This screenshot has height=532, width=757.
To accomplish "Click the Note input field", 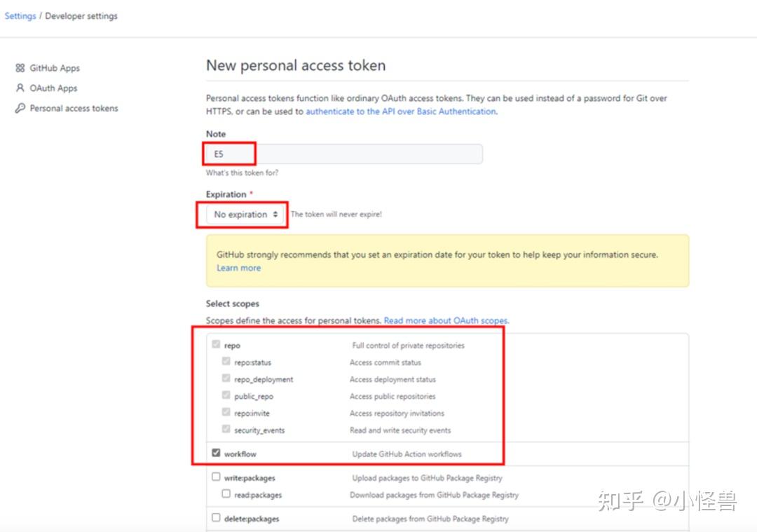I will [344, 154].
